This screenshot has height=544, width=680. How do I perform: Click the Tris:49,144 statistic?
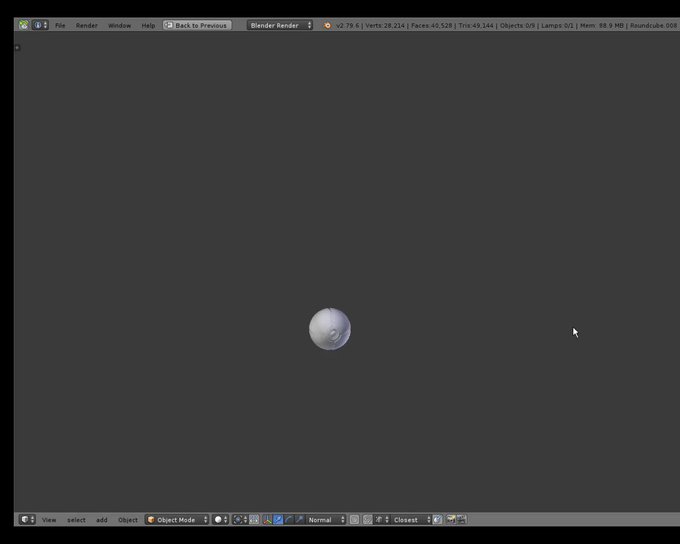pyautogui.click(x=476, y=26)
